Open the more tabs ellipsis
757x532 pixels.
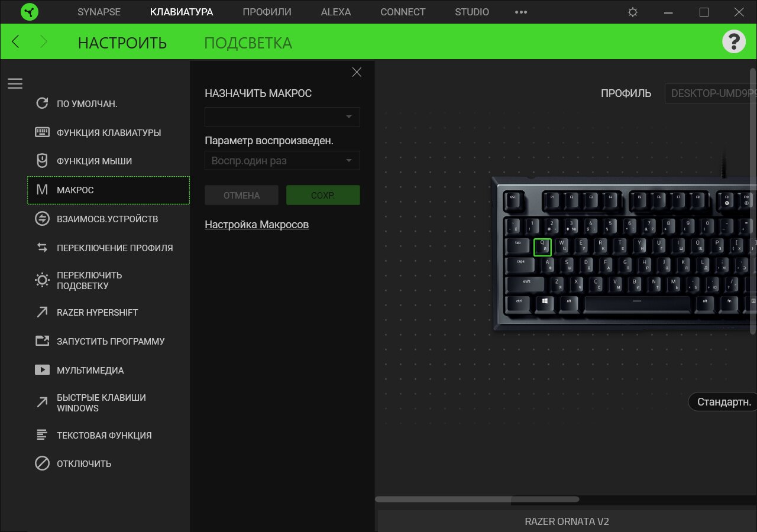pos(520,12)
